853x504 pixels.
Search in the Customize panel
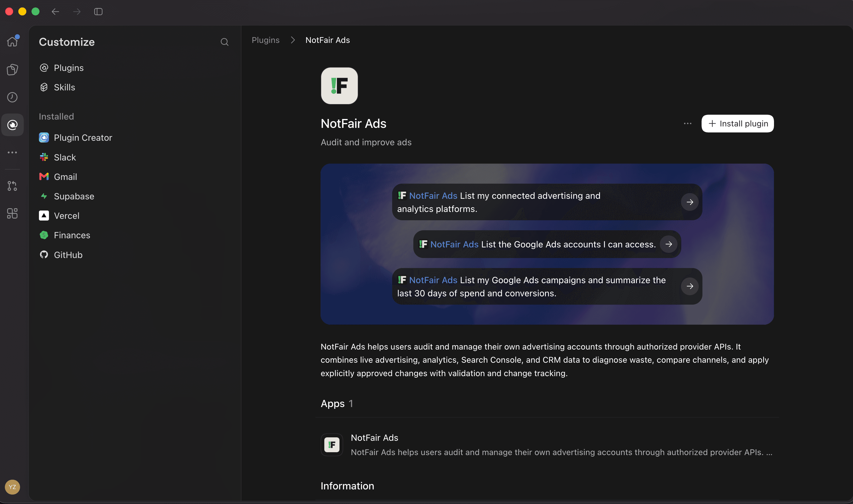[224, 42]
